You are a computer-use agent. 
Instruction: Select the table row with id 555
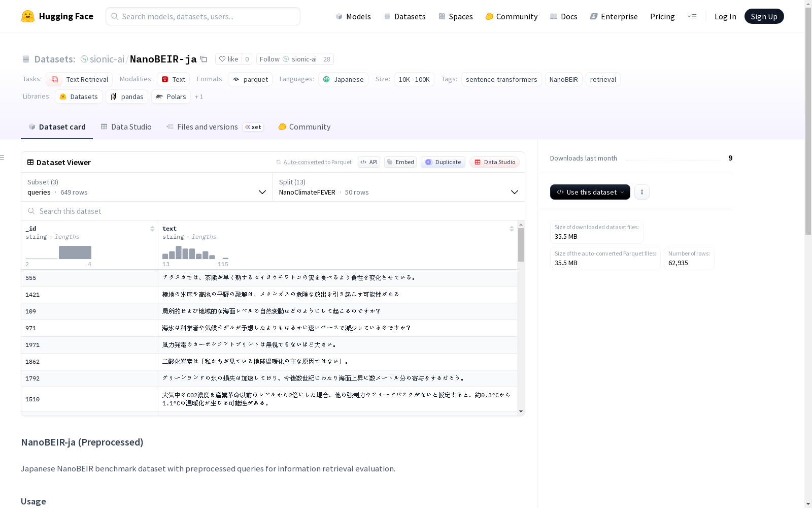coord(269,278)
